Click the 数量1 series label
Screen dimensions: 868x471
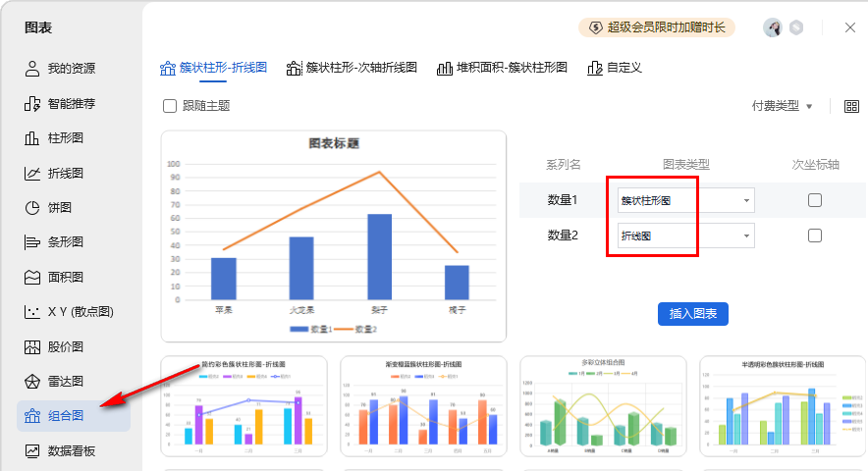[563, 200]
